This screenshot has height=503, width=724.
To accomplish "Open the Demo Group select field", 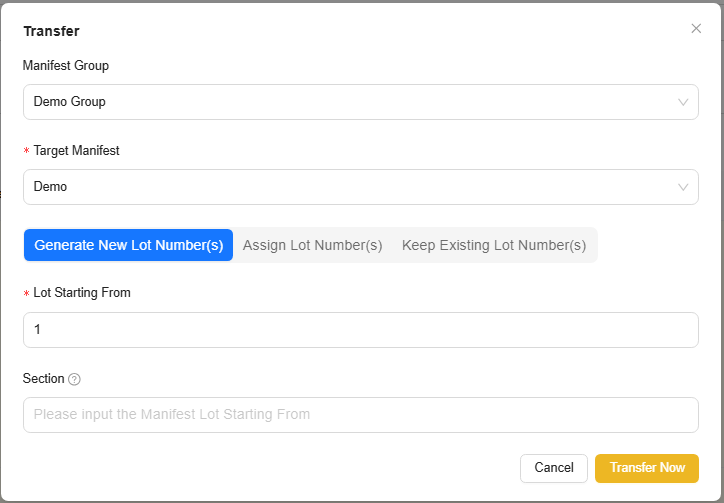I will click(x=350, y=102).
